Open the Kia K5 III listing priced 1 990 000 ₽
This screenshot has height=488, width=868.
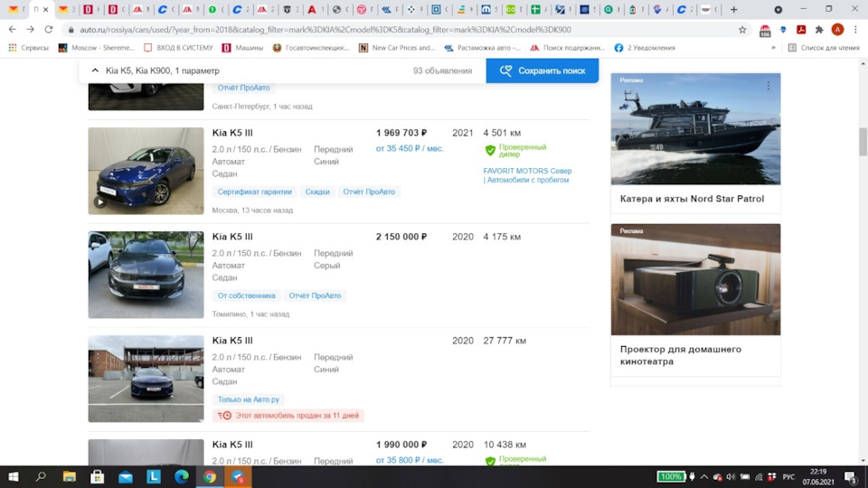232,445
